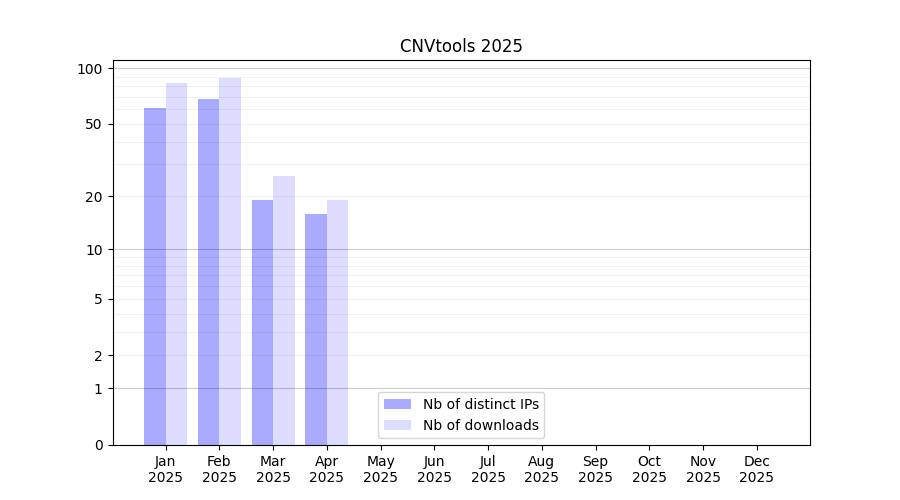Image resolution: width=900 pixels, height=500 pixels.
Task: Click the May 2025 x-axis label
Action: pos(381,469)
